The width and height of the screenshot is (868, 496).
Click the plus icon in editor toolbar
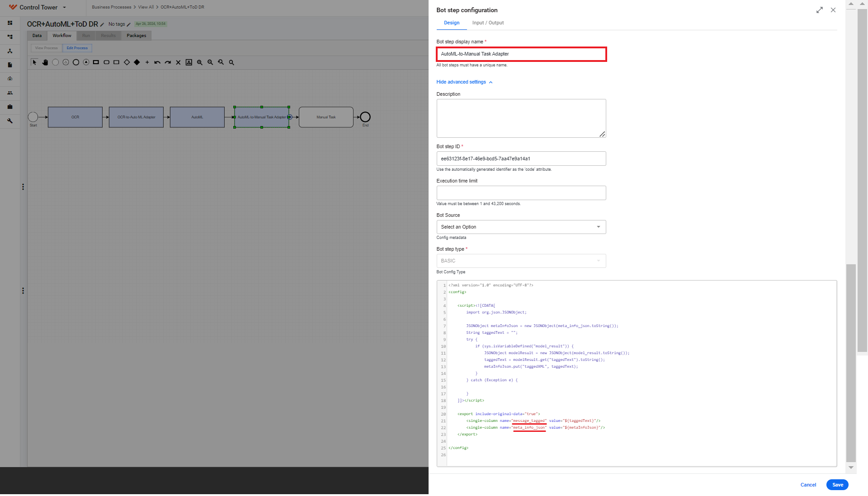(147, 62)
